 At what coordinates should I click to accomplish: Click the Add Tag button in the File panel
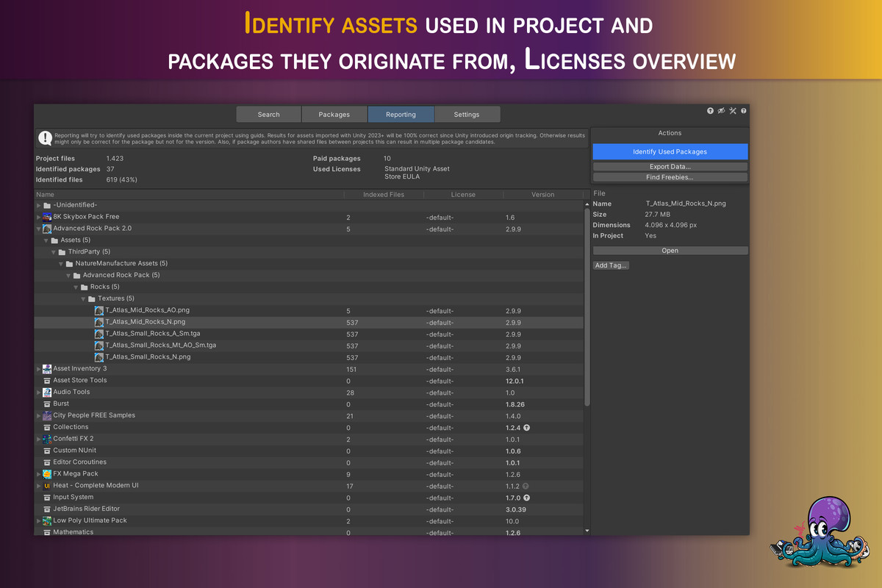pyautogui.click(x=611, y=265)
